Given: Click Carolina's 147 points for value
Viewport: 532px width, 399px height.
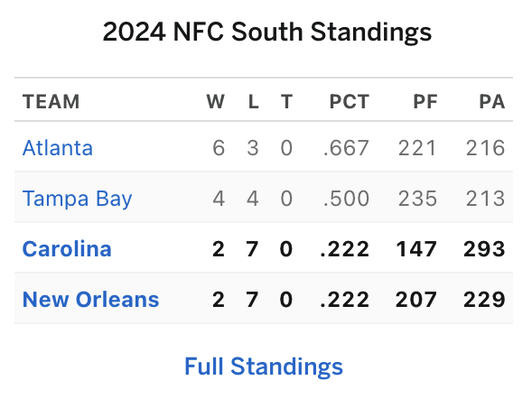Looking at the screenshot, I should [416, 249].
